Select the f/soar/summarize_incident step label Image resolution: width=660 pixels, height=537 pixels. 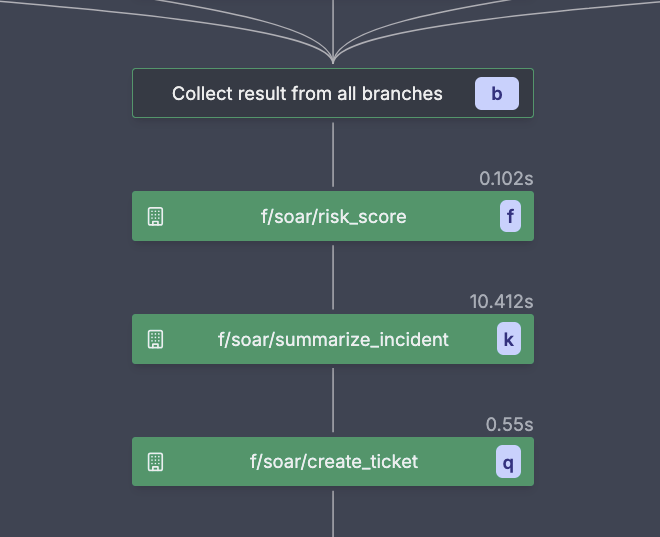333,339
